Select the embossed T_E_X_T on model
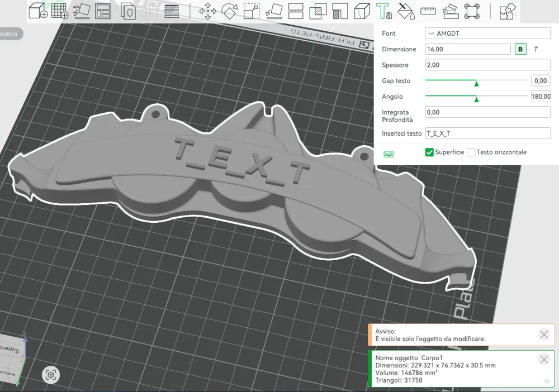 [x=243, y=162]
